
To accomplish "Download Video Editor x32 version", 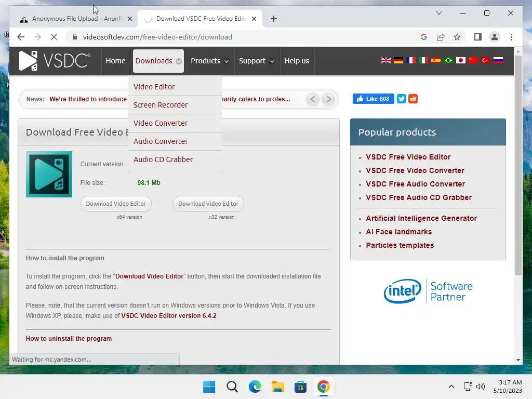I will [x=208, y=204].
